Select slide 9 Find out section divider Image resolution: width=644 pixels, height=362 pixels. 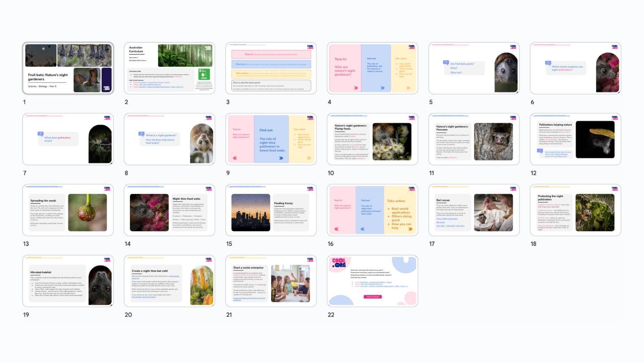coord(271,139)
